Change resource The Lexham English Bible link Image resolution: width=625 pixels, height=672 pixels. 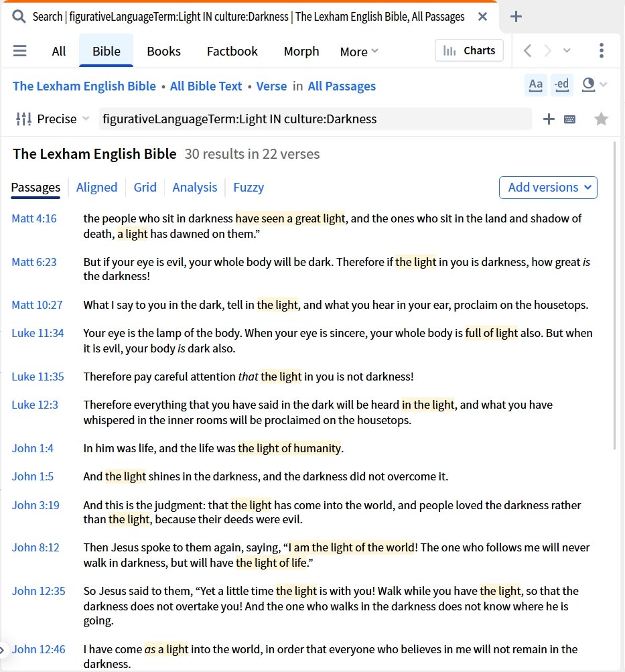[84, 86]
